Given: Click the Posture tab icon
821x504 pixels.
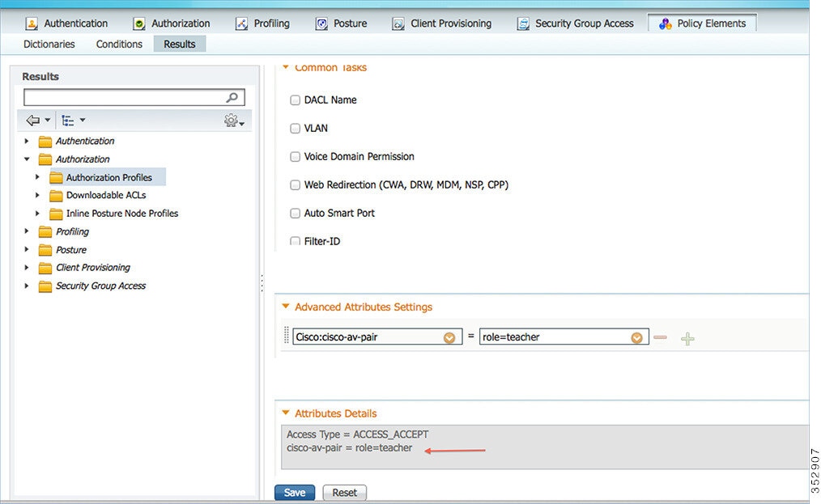Looking at the screenshot, I should [321, 23].
